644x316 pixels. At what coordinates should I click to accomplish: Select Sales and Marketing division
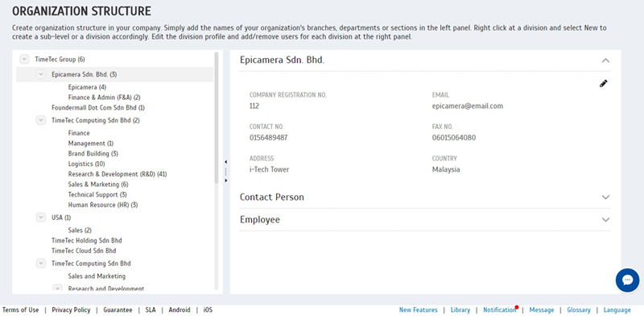(97, 276)
